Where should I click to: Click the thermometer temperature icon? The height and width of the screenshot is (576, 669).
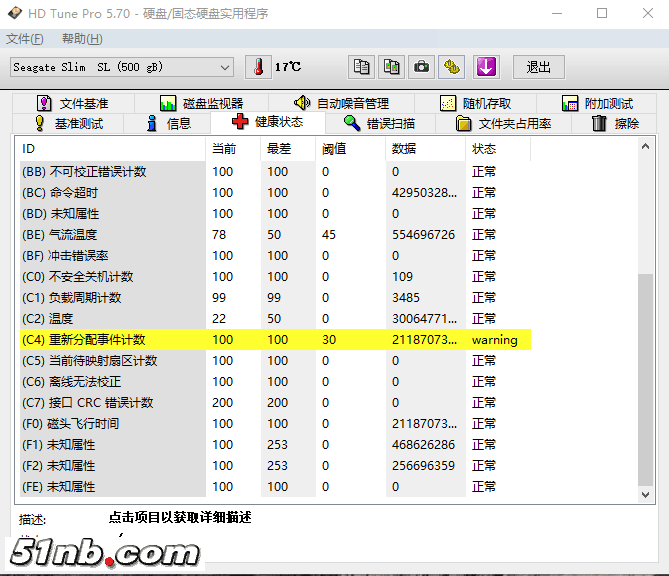pyautogui.click(x=258, y=67)
